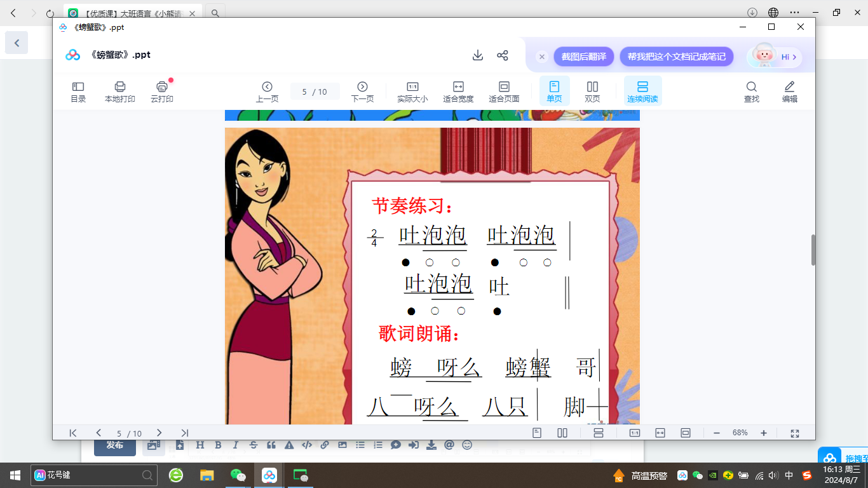Click 发布 publish button in background page

[115, 445]
